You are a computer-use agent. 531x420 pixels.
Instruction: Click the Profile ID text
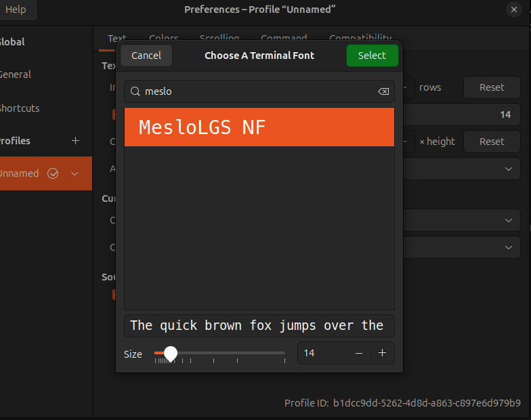pos(402,403)
